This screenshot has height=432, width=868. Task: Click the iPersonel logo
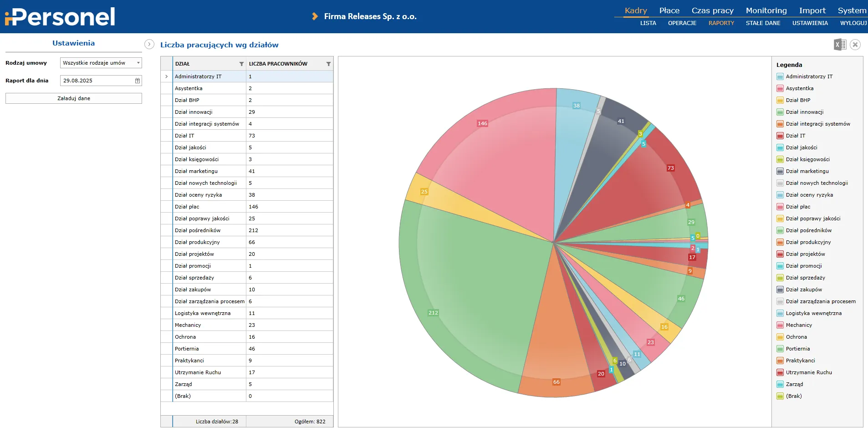(x=60, y=17)
